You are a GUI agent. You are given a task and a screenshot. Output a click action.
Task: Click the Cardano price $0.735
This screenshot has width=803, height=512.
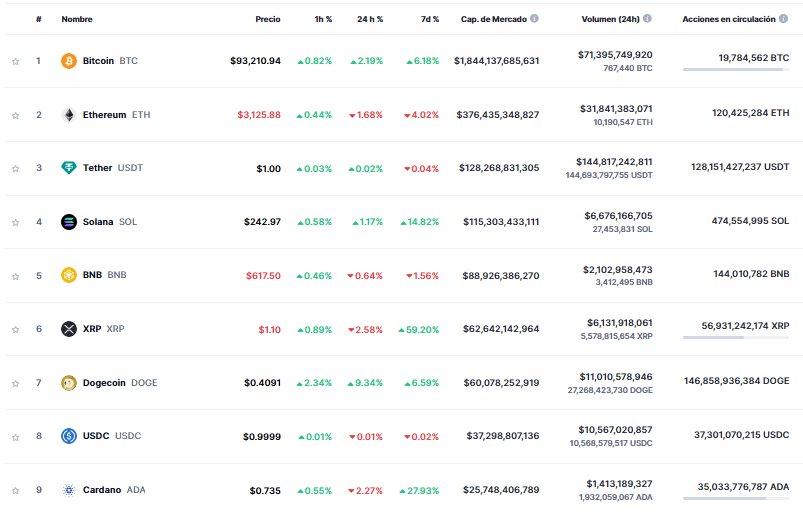[x=265, y=490]
